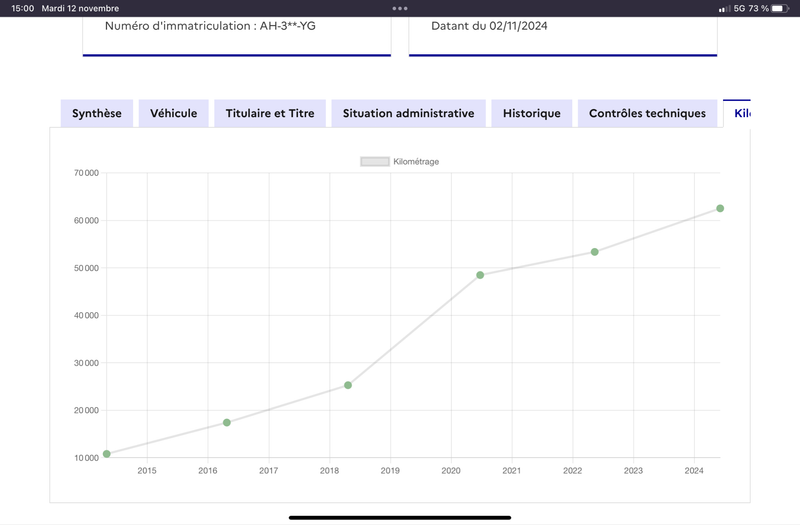Image resolution: width=800 pixels, height=525 pixels.
Task: Click the 50 000 y-axis label
Action: pyautogui.click(x=86, y=268)
